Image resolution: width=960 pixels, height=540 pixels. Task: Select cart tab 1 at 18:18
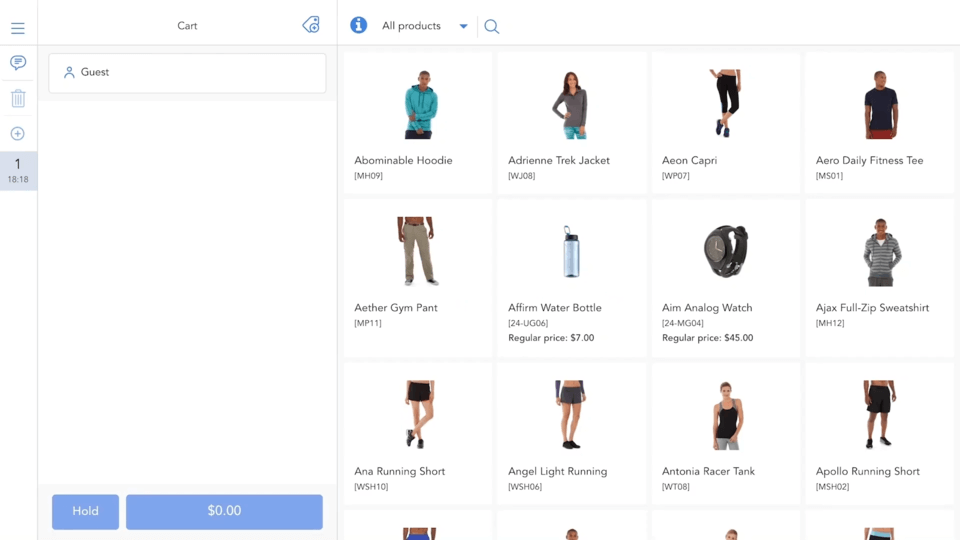coord(18,170)
